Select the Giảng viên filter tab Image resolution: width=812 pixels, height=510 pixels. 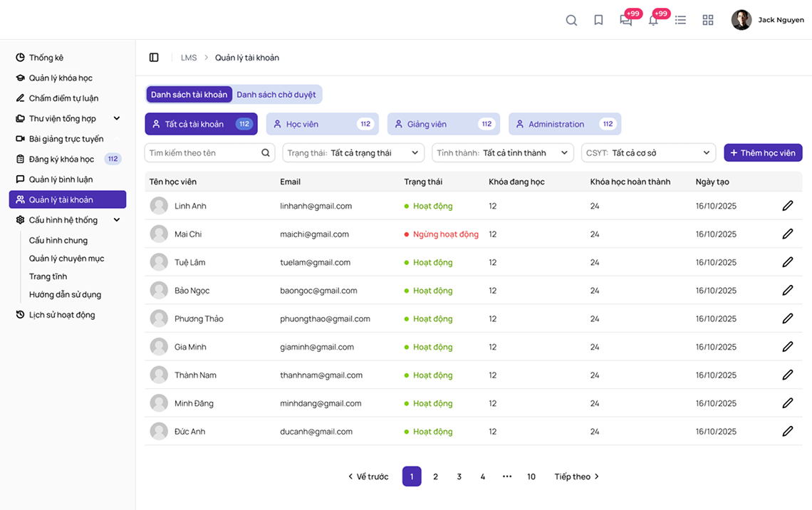tap(443, 124)
